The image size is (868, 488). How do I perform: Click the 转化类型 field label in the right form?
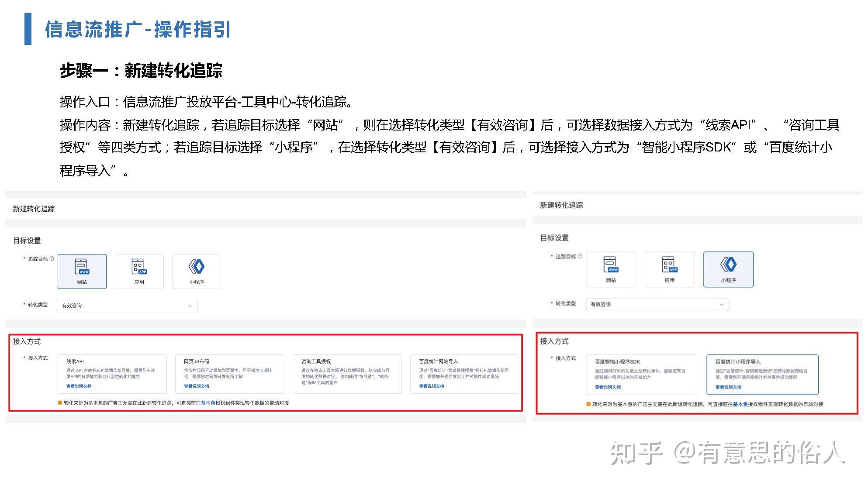tap(566, 303)
